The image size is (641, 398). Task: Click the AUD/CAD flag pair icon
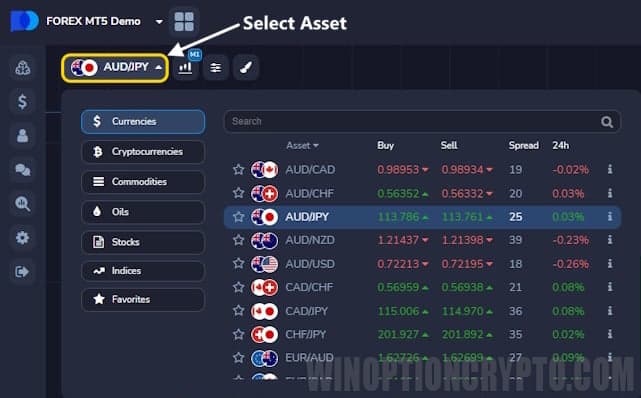click(x=264, y=170)
